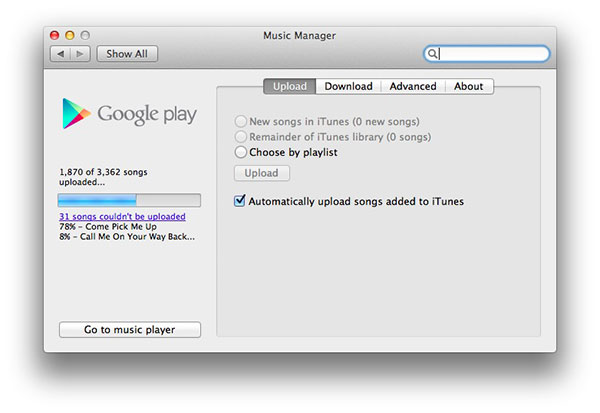Screen dimensions: 600x413
Task: Click the 1,870 of 3,362 songs uploaded text
Action: point(103,177)
